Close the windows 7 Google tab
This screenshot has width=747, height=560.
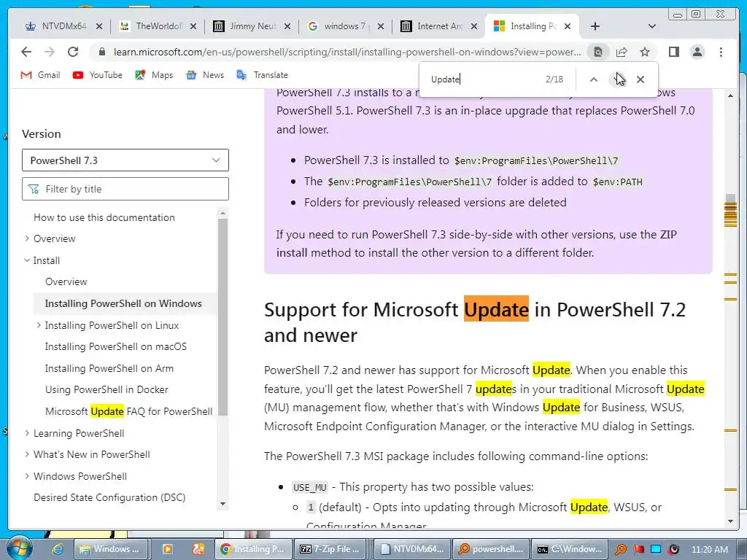tap(381, 26)
